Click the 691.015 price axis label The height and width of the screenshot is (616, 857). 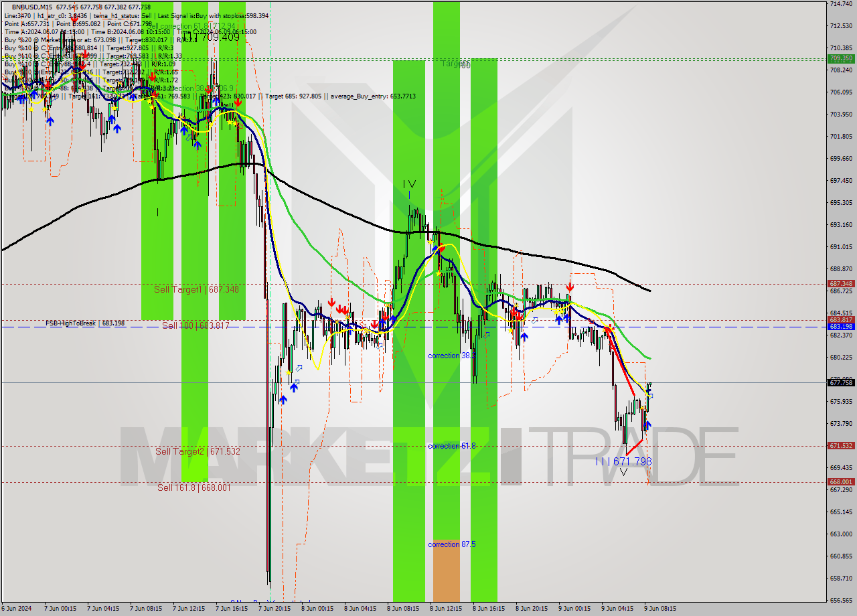click(x=841, y=246)
